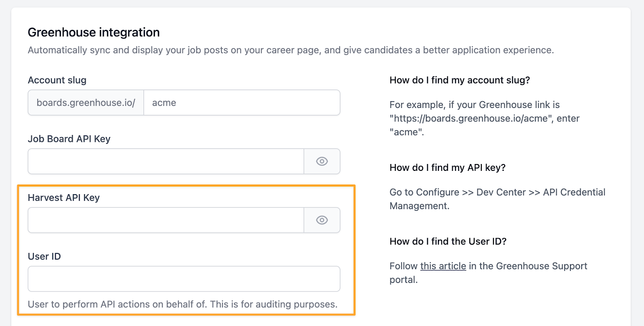644x326 pixels.
Task: Click "How do I find the User ID?"
Action: [448, 241]
